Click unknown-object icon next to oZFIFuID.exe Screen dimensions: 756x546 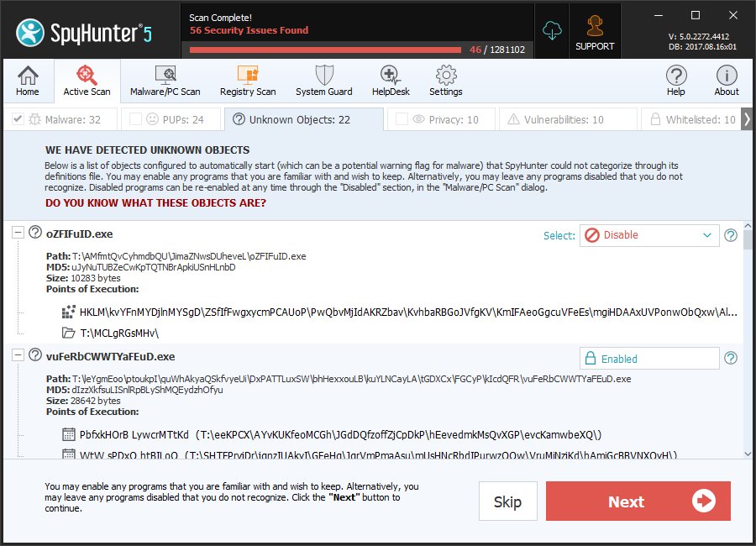click(35, 232)
